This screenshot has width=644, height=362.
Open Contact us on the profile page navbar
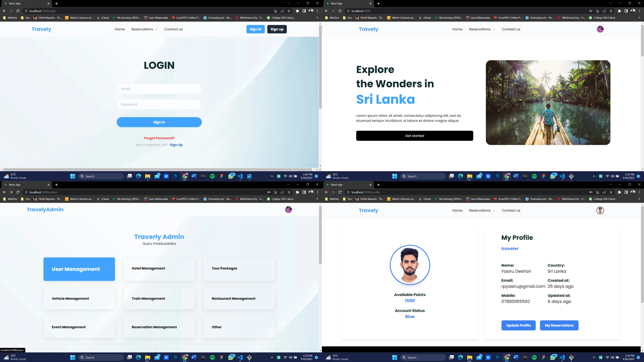(x=511, y=210)
